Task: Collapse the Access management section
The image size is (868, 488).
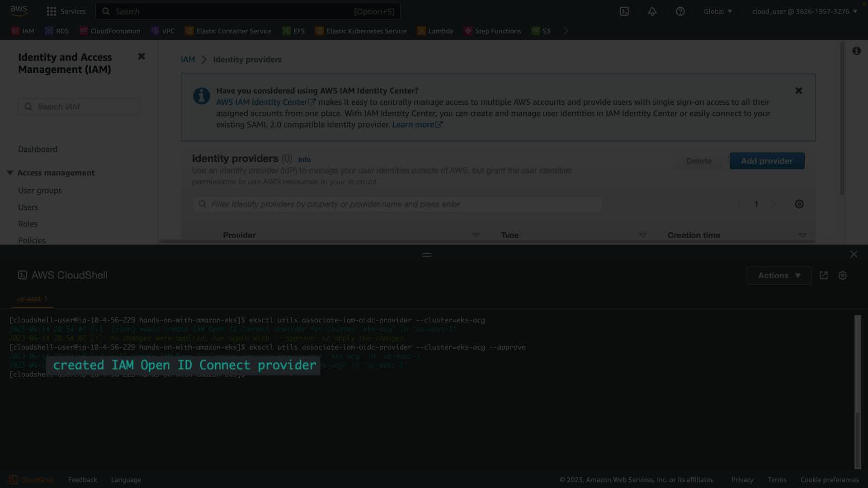Action: (10, 173)
